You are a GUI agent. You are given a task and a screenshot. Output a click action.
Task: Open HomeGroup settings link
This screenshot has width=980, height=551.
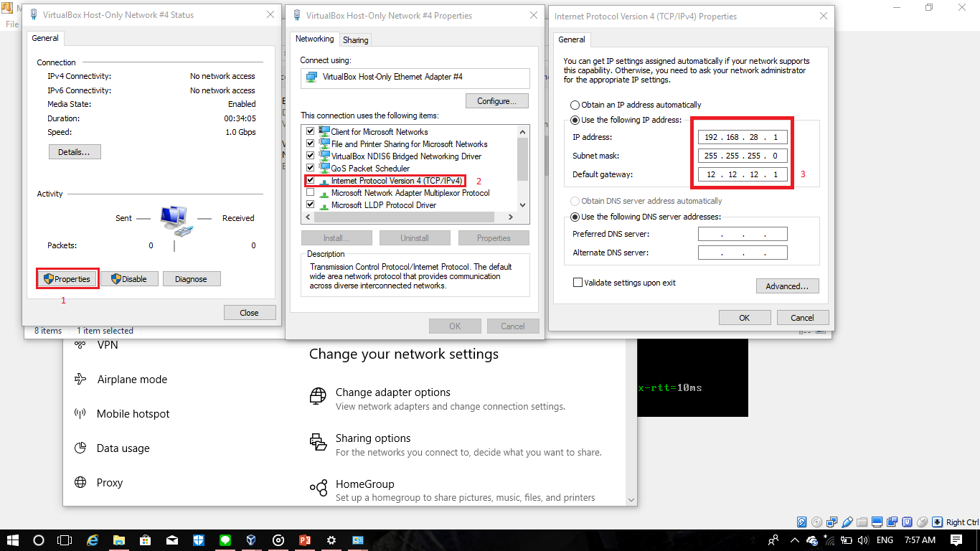[x=365, y=484]
